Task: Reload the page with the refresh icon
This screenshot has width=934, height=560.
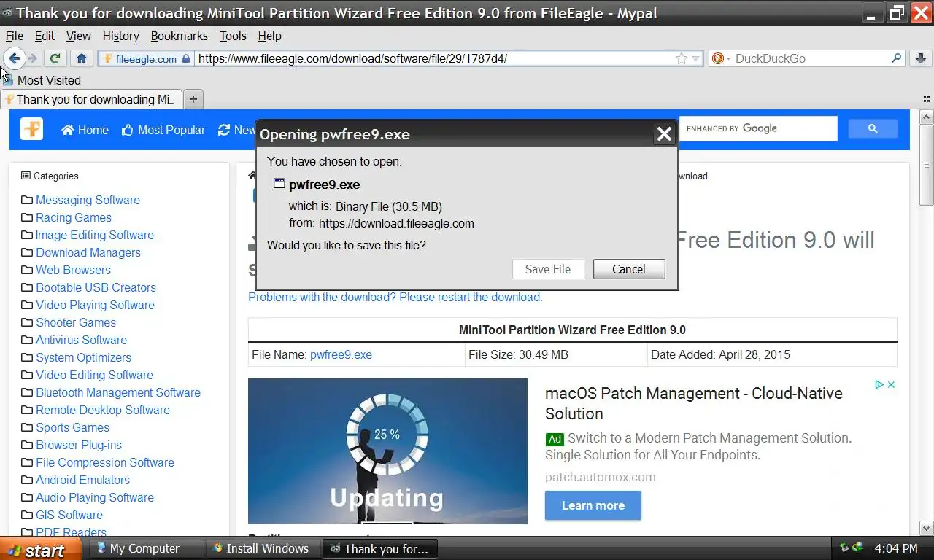Action: [55, 58]
